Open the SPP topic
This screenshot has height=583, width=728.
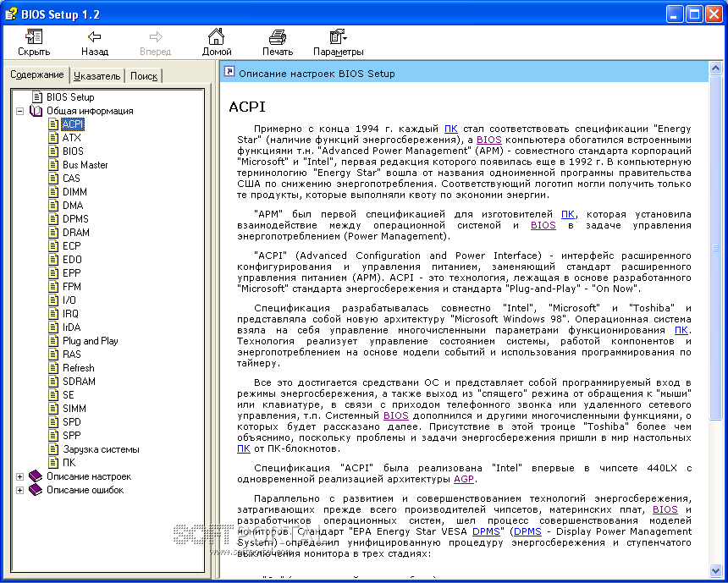[71, 436]
